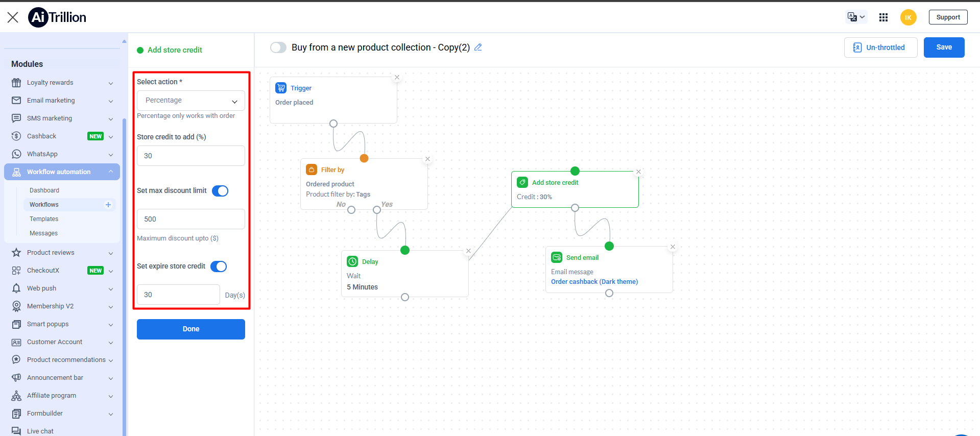Click the expire days 30 input field
This screenshot has width=980, height=436.
point(178,295)
